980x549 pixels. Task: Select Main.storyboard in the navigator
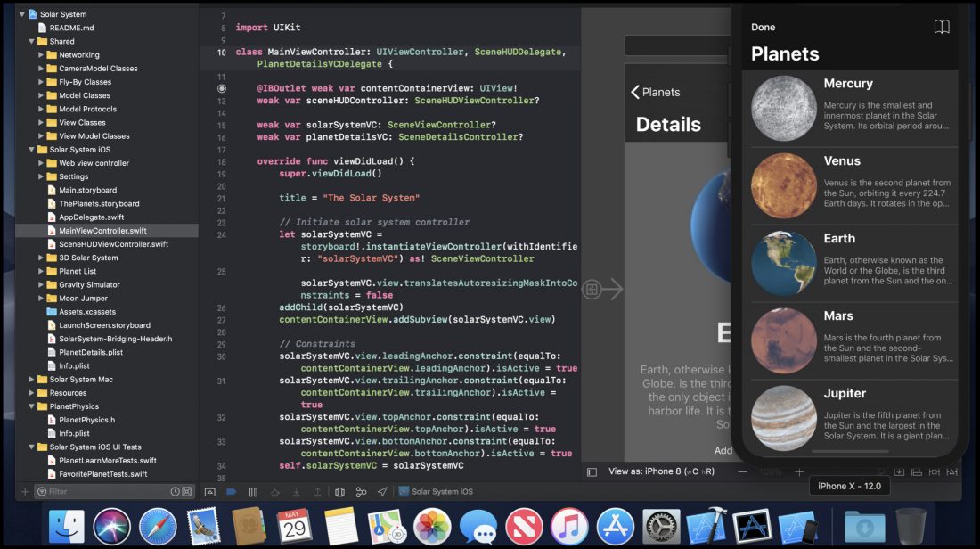[87, 190]
